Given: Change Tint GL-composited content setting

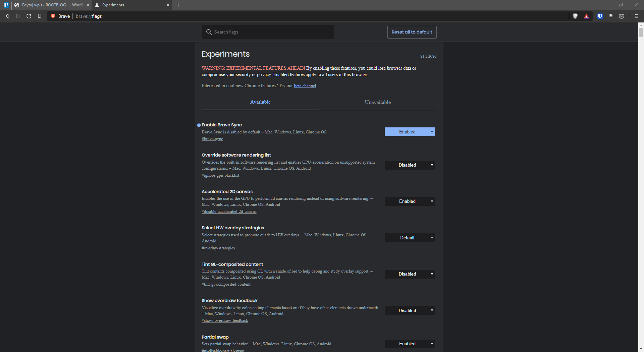Looking at the screenshot, I should 410,274.
